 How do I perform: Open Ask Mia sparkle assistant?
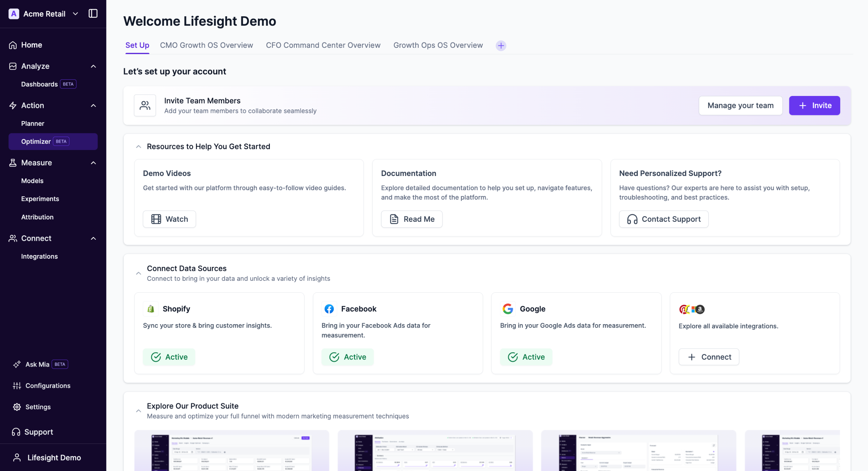[x=17, y=364]
